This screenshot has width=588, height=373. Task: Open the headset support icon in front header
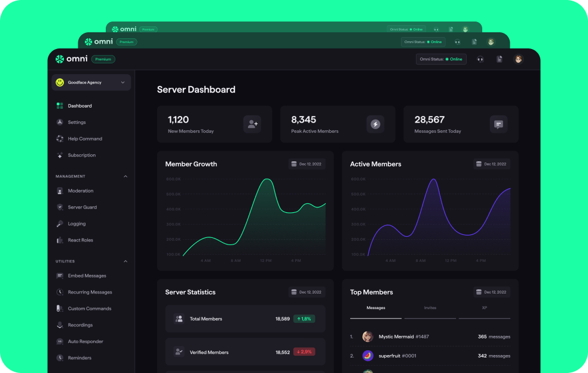coord(480,59)
